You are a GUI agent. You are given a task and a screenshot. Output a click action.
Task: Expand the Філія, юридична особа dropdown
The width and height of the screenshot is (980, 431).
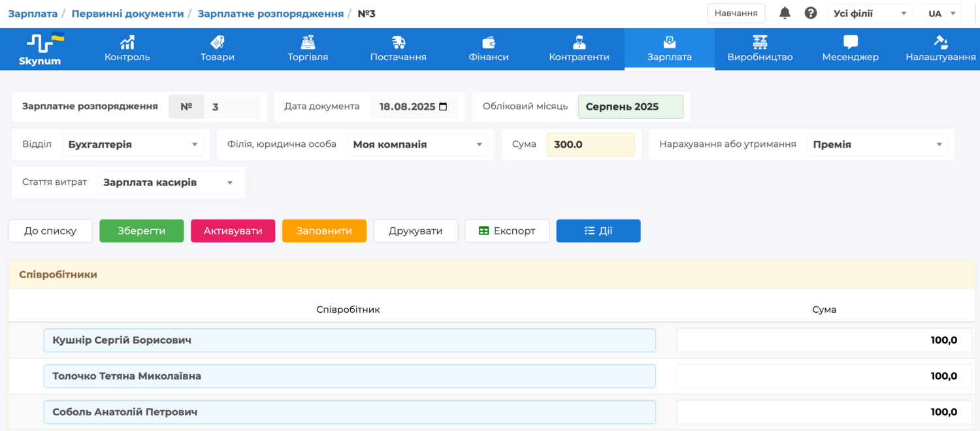point(480,145)
